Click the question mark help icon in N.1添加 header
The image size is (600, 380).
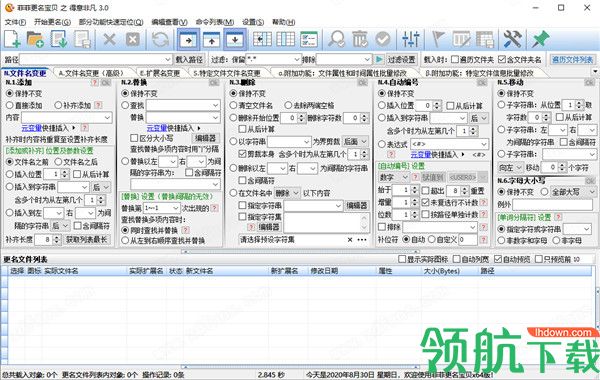[95, 82]
